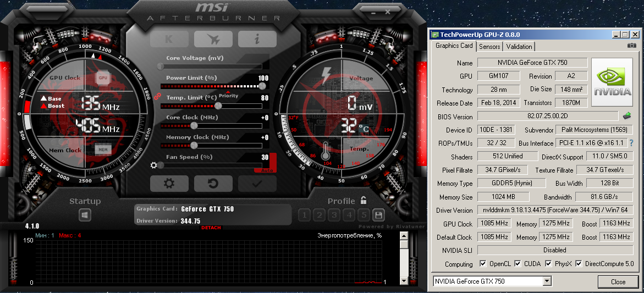The image size is (644, 293).
Task: Toggle Auto fan speed mode
Action: click(x=266, y=170)
